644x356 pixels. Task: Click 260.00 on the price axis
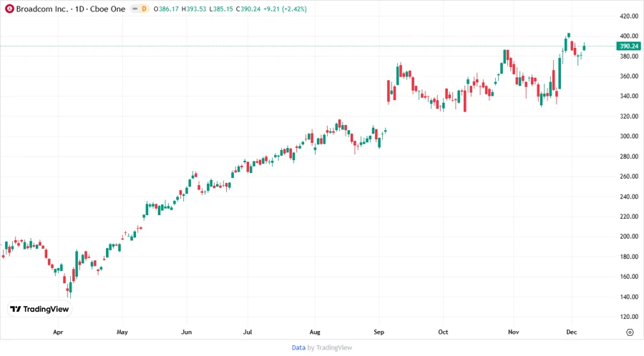629,177
